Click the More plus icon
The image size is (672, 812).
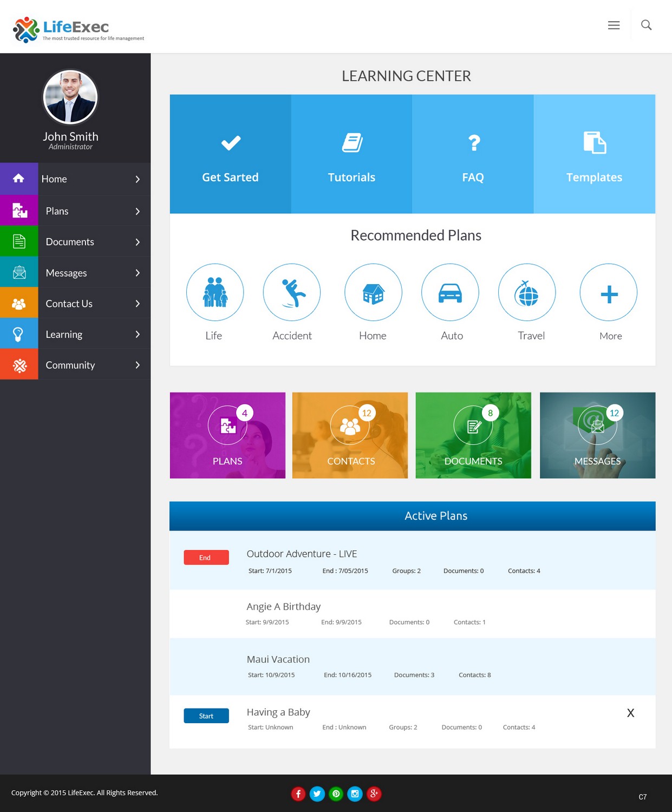pyautogui.click(x=609, y=292)
